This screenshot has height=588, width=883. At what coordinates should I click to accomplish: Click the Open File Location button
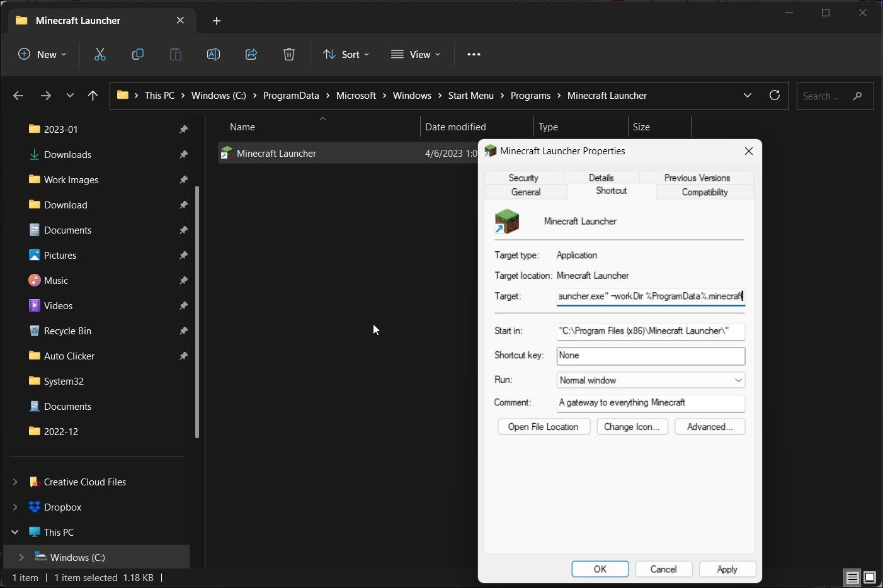coord(544,427)
